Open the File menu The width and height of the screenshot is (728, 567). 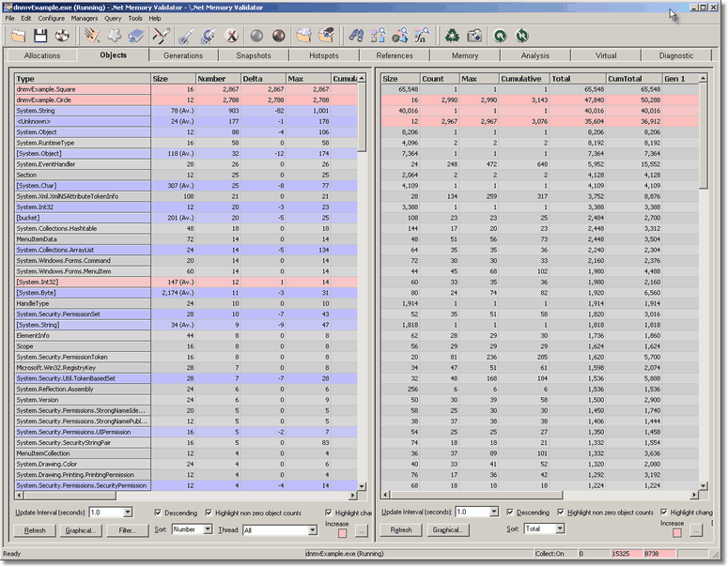[x=10, y=18]
